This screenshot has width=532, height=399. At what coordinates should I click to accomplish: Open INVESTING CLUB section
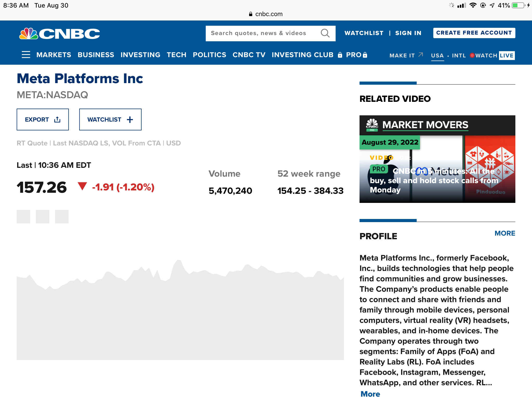(x=303, y=55)
